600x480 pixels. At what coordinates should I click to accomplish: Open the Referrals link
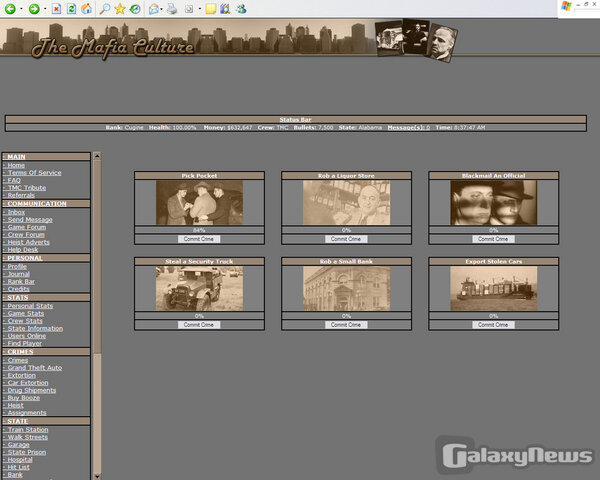point(21,195)
